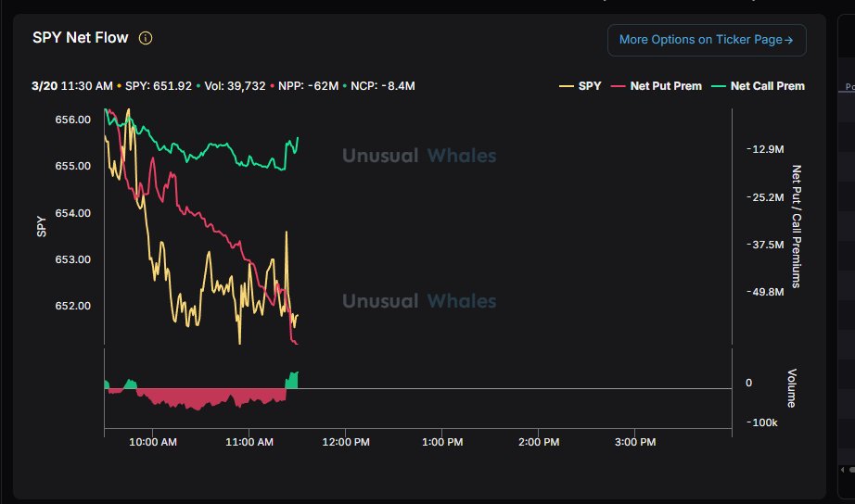
Task: Click the info icon beside SPY Net Flow
Action: pyautogui.click(x=146, y=38)
